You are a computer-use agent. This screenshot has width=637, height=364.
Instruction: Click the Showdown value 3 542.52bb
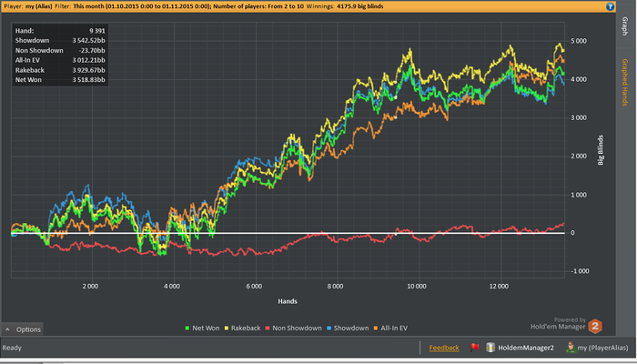point(88,41)
